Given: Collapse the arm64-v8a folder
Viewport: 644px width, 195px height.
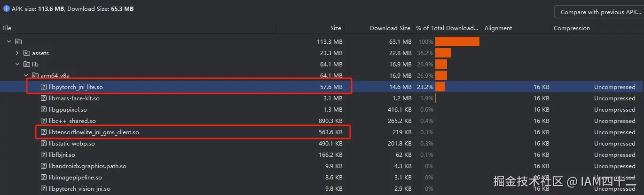Looking at the screenshot, I should click(x=26, y=76).
